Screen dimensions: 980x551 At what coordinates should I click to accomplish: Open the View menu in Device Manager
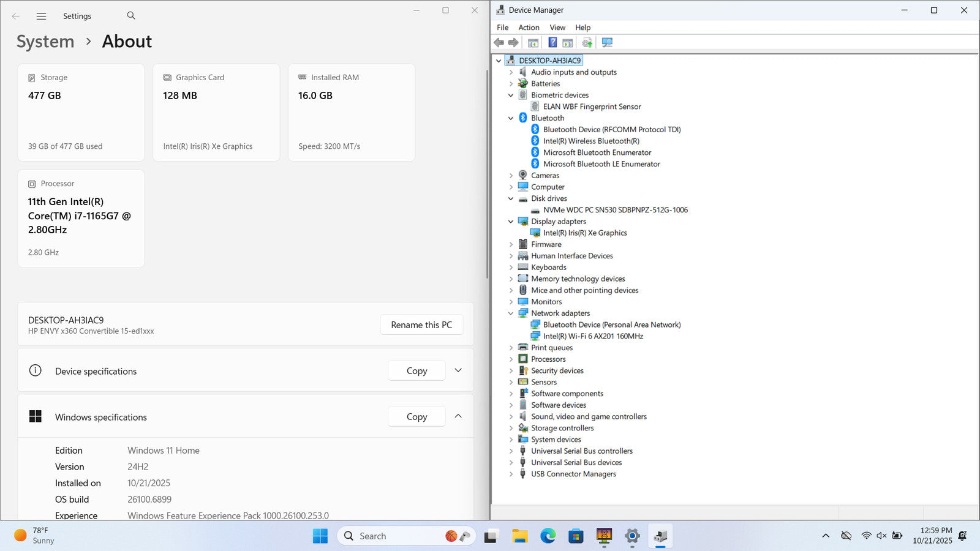click(x=557, y=28)
